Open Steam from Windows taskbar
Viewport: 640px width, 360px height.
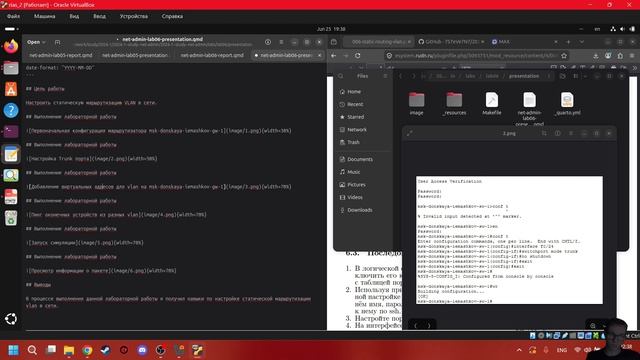tap(105, 350)
